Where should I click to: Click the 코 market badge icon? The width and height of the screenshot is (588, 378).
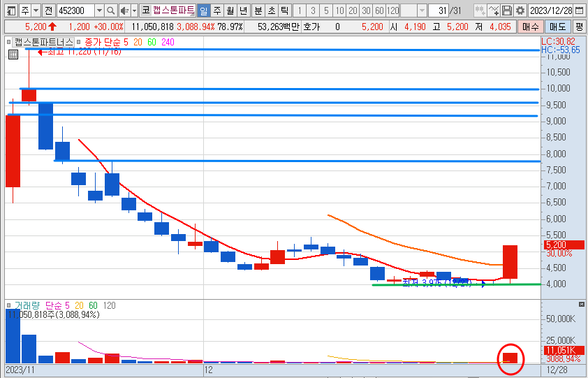(145, 10)
